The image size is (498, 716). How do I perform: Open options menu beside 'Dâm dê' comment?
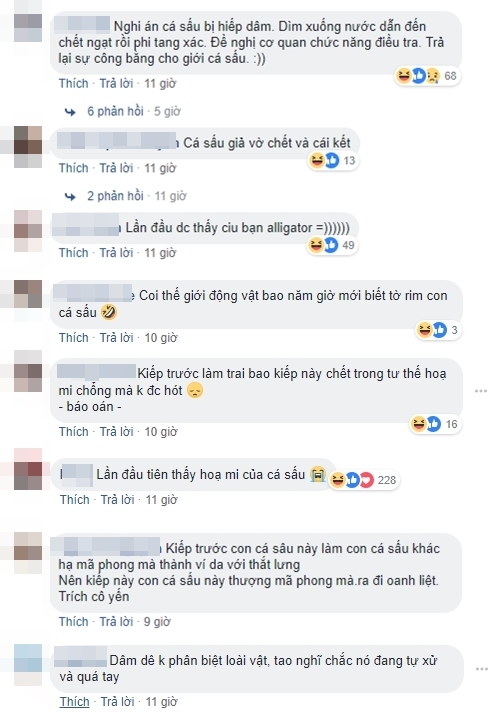[x=481, y=669]
